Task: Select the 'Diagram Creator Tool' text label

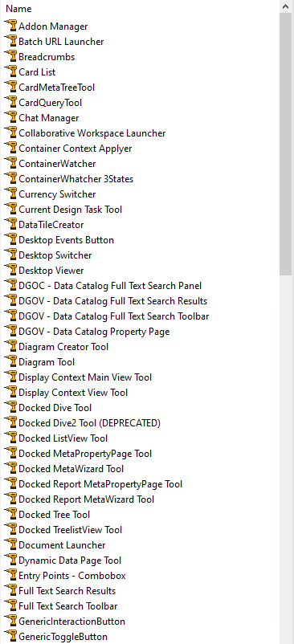Action: point(63,347)
